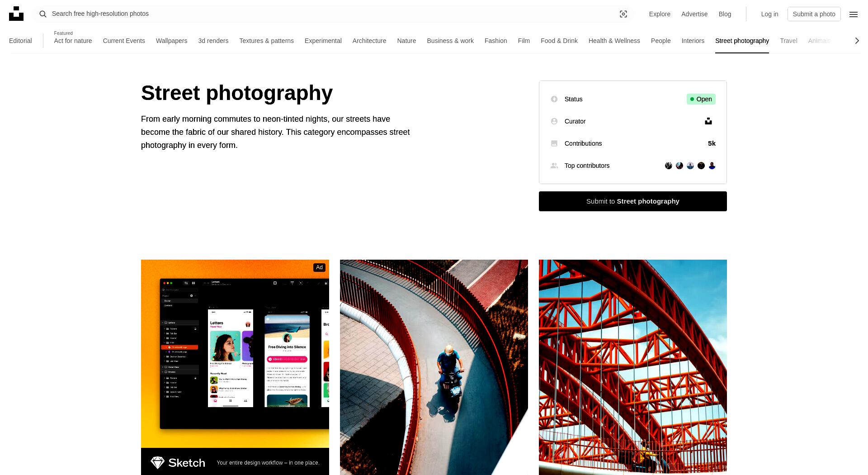Open the red steel bridge photo
868x475 pixels.
(633, 367)
